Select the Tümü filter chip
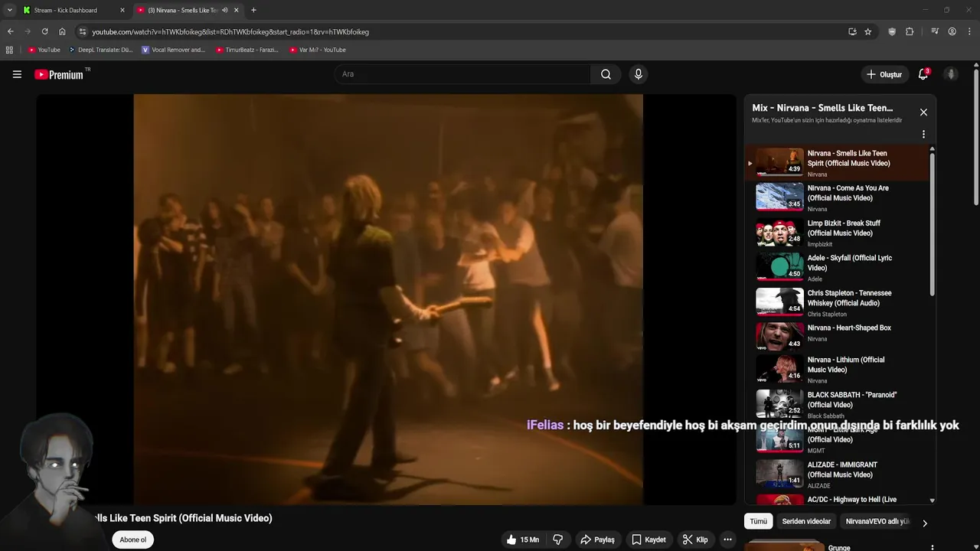The height and width of the screenshot is (551, 980). click(758, 521)
